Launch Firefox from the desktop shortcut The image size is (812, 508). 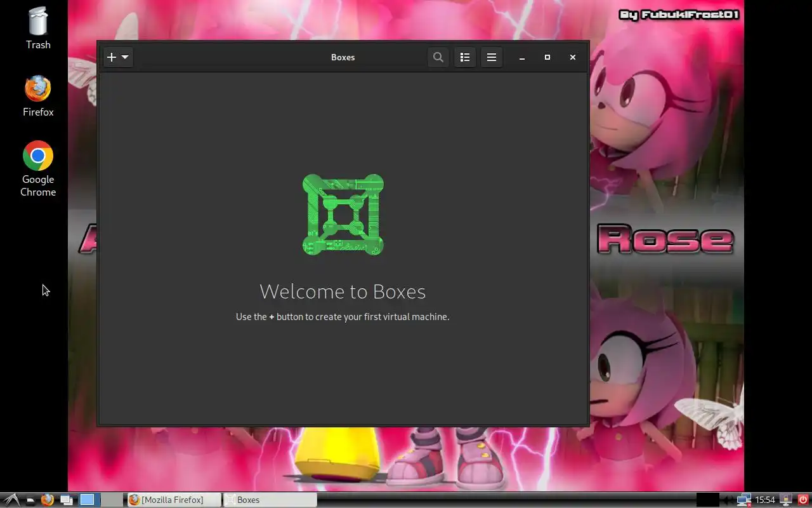(x=38, y=96)
